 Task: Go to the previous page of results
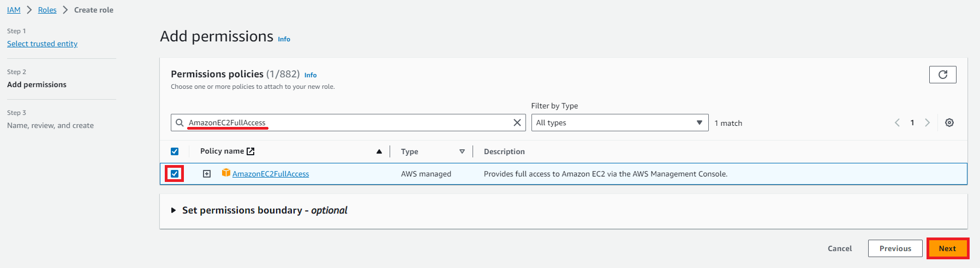point(897,123)
